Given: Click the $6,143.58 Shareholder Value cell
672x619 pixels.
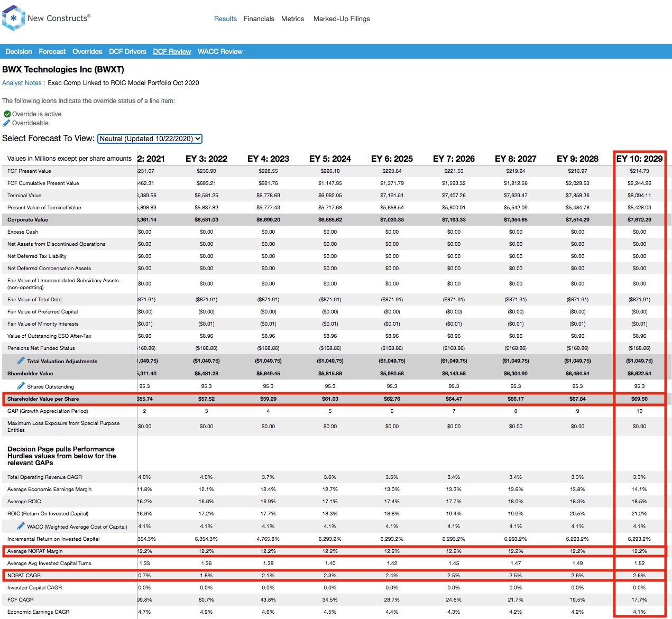Looking at the screenshot, I should pyautogui.click(x=454, y=374).
